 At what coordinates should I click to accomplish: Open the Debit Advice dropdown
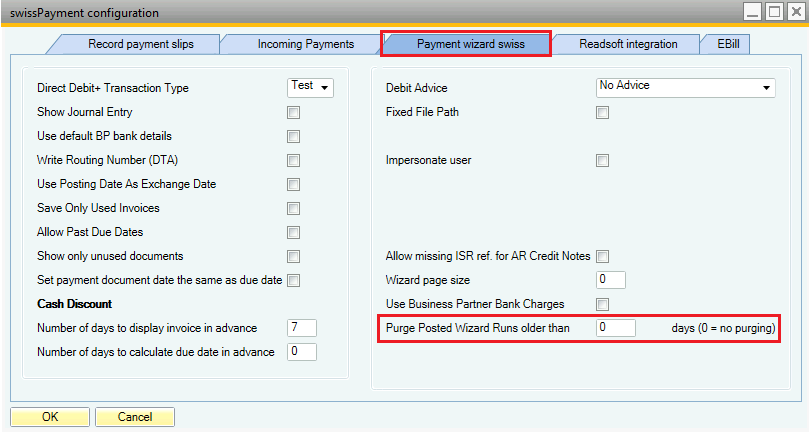pos(686,87)
